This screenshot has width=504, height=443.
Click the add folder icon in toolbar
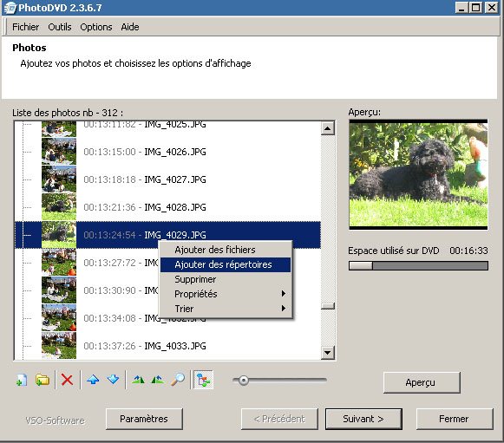43,380
